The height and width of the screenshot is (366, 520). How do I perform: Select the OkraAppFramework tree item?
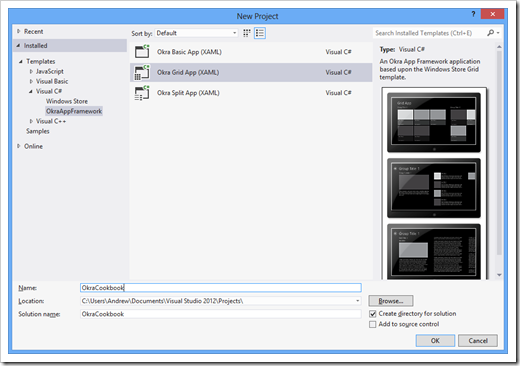click(x=74, y=111)
